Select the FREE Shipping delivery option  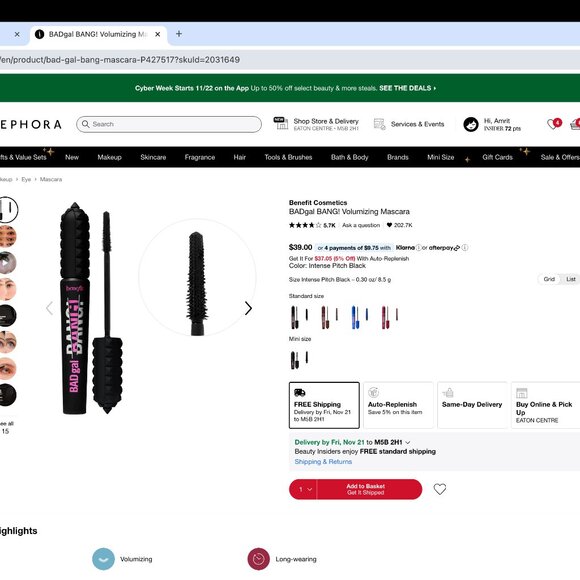(x=324, y=405)
